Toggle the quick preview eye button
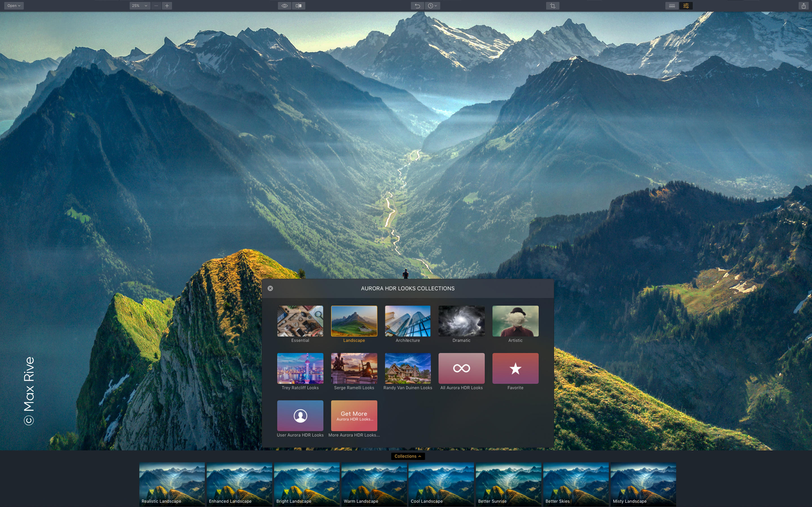This screenshot has height=507, width=812. click(284, 6)
